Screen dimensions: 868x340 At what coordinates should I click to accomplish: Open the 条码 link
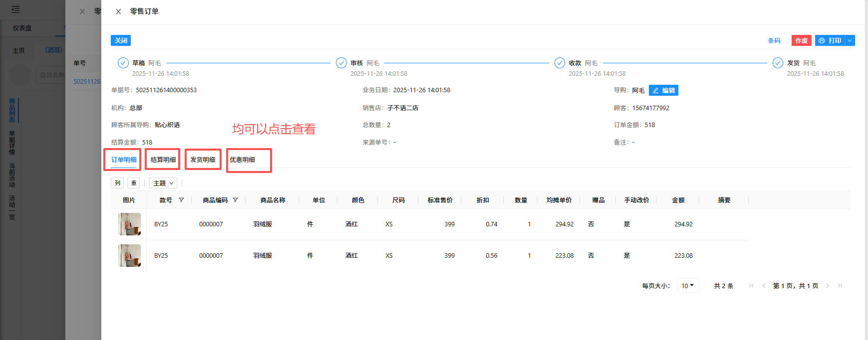point(774,41)
